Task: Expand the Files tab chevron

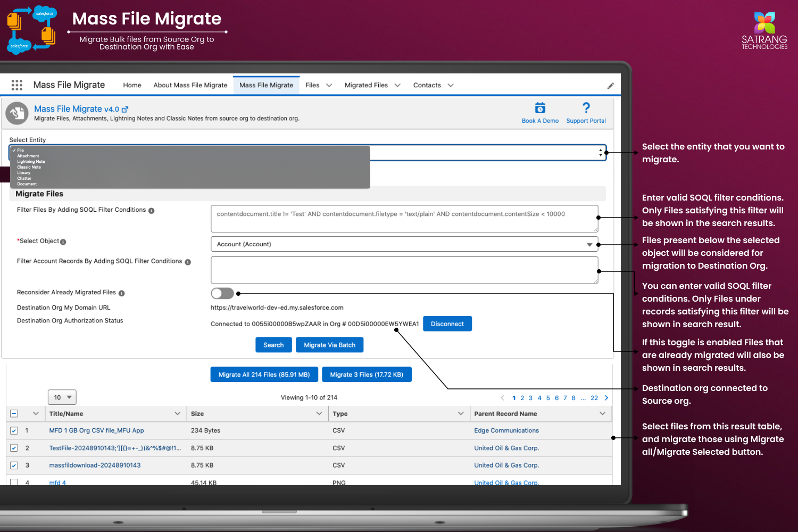Action: (329, 85)
